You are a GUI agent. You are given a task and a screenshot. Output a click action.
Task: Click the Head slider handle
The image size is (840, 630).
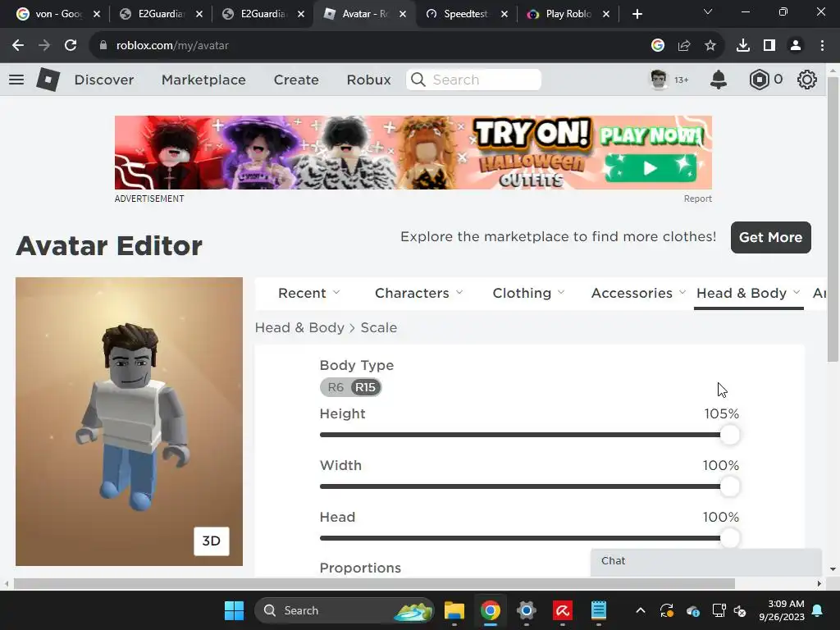tap(729, 538)
